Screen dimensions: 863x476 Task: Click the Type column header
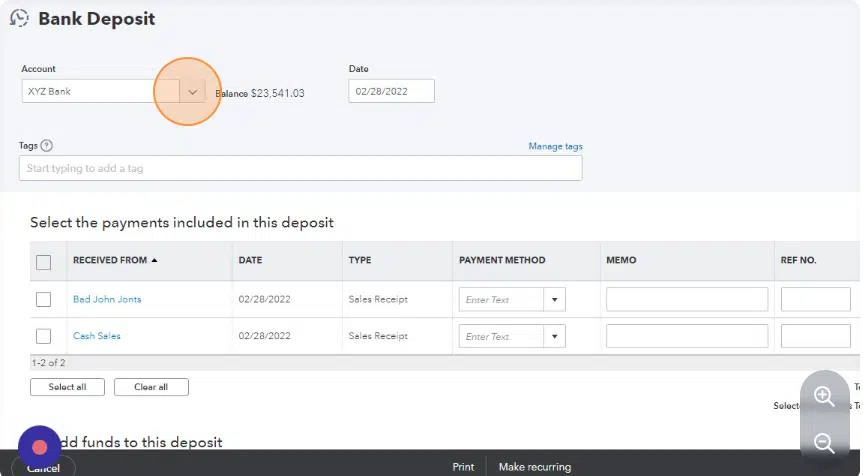click(360, 260)
